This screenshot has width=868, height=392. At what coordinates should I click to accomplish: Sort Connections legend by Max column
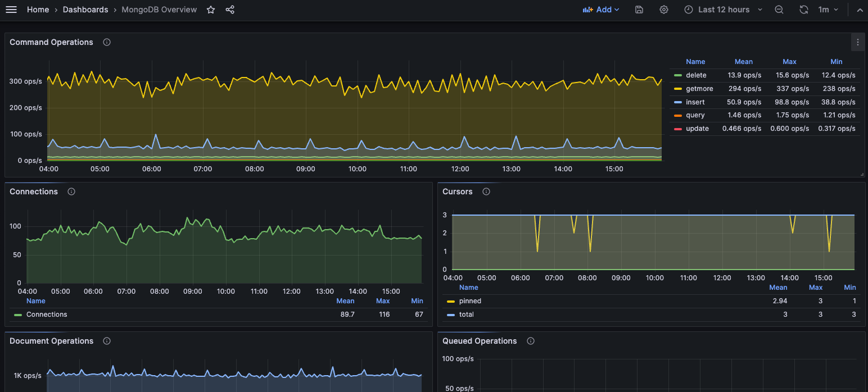click(383, 301)
